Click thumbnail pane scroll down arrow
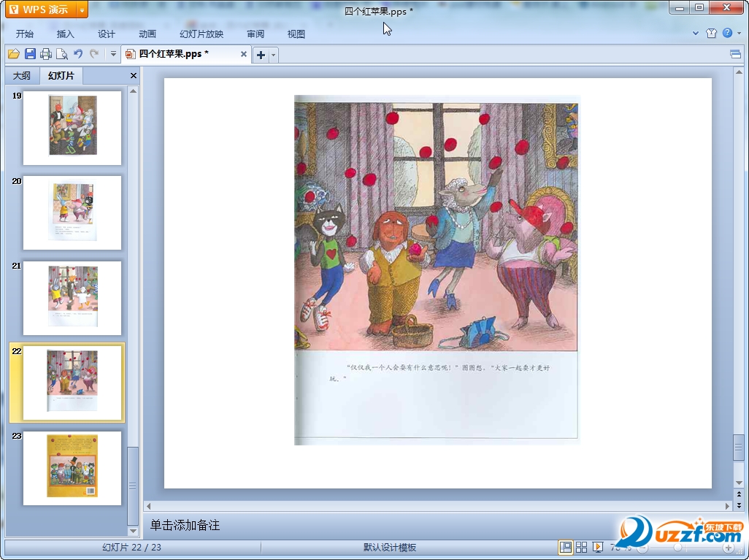Viewport: 749px width, 560px height. [134, 531]
